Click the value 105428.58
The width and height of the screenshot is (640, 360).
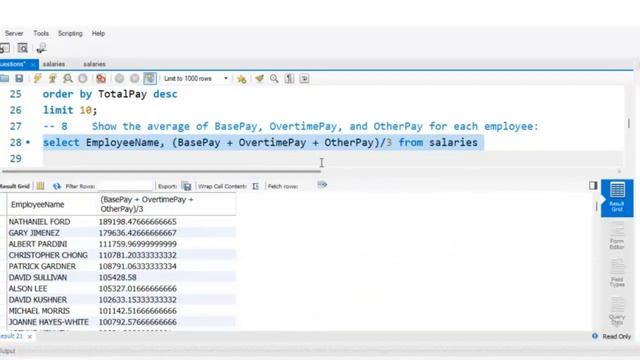[x=119, y=278]
